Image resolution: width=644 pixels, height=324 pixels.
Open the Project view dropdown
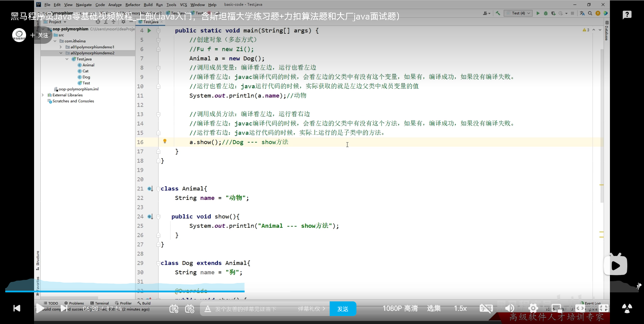click(x=56, y=22)
